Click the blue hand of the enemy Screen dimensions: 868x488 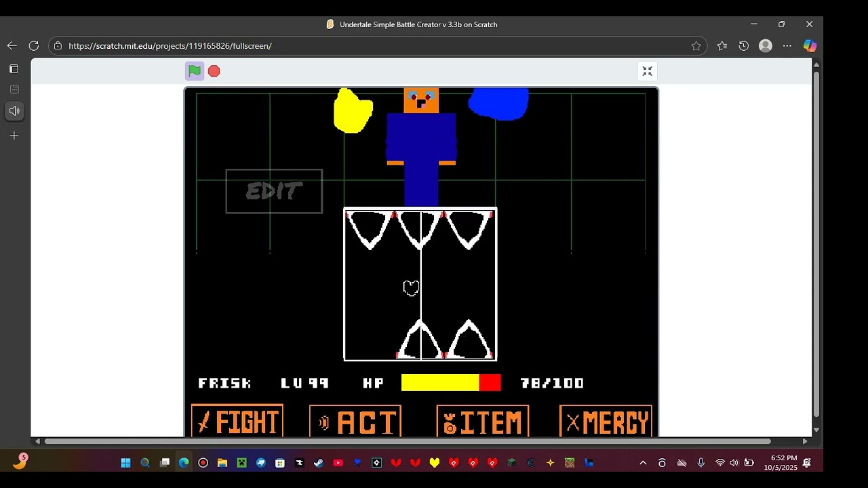[498, 104]
